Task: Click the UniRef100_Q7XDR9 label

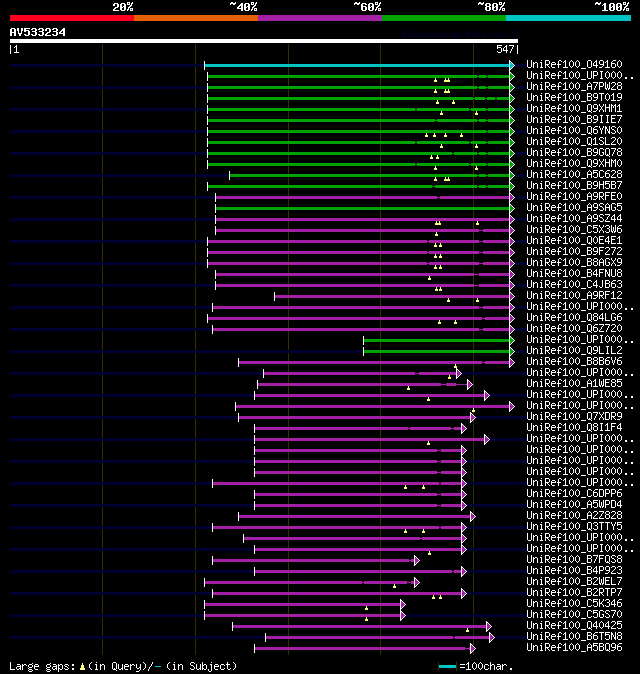Action: pyautogui.click(x=574, y=417)
